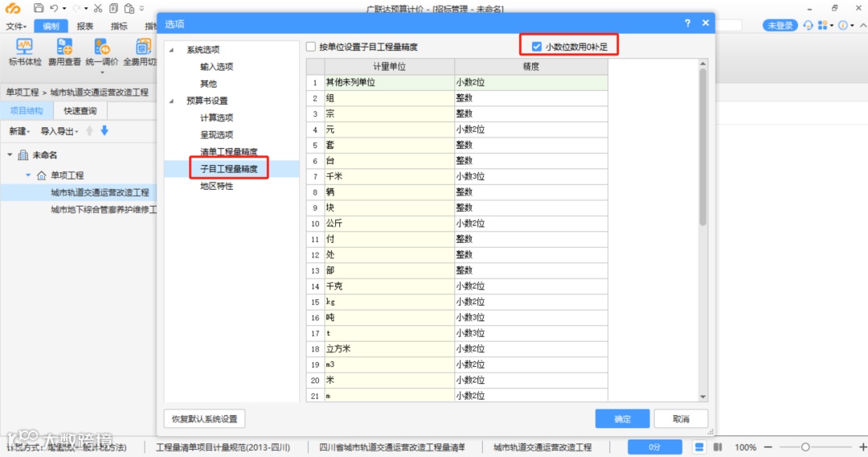The width and height of the screenshot is (868, 457).
Task: Collapse the ribbon with the up chevron
Action: (862, 26)
